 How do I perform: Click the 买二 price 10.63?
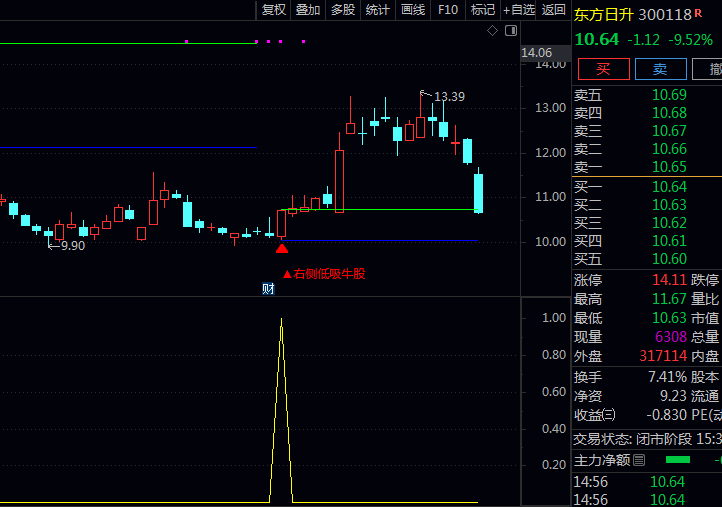coord(669,204)
